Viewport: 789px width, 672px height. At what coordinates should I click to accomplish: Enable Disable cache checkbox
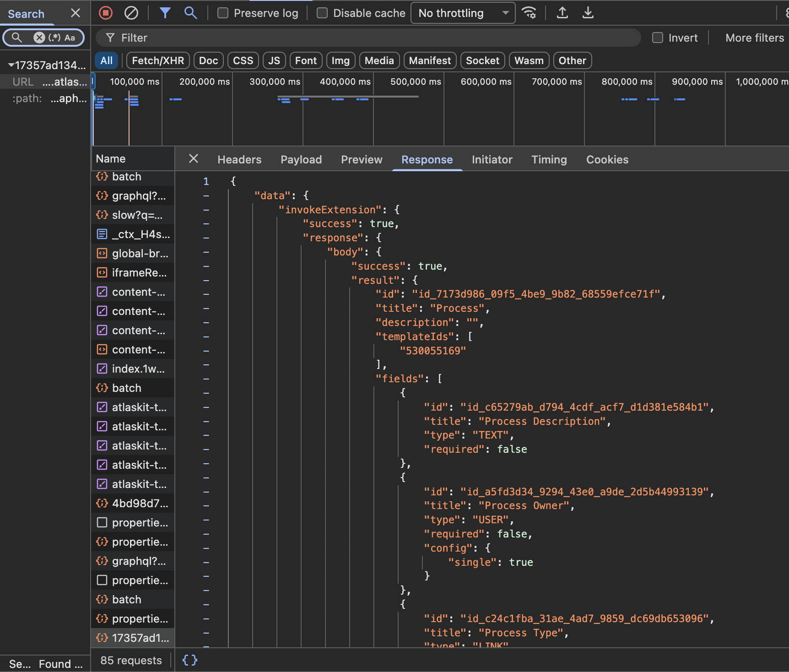322,13
